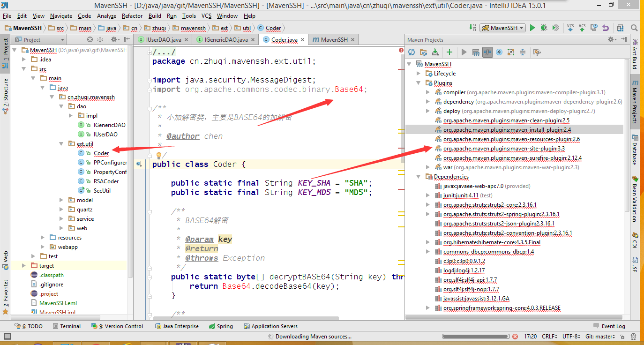This screenshot has height=345, width=644.
Task: Click the Make Project binary-arrow icon
Action: (x=472, y=28)
